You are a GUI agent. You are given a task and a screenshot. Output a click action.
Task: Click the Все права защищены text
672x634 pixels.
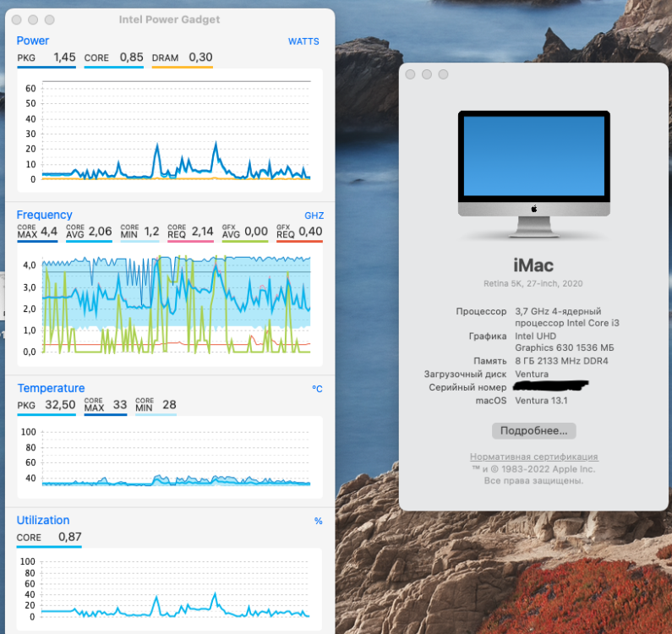tap(533, 480)
